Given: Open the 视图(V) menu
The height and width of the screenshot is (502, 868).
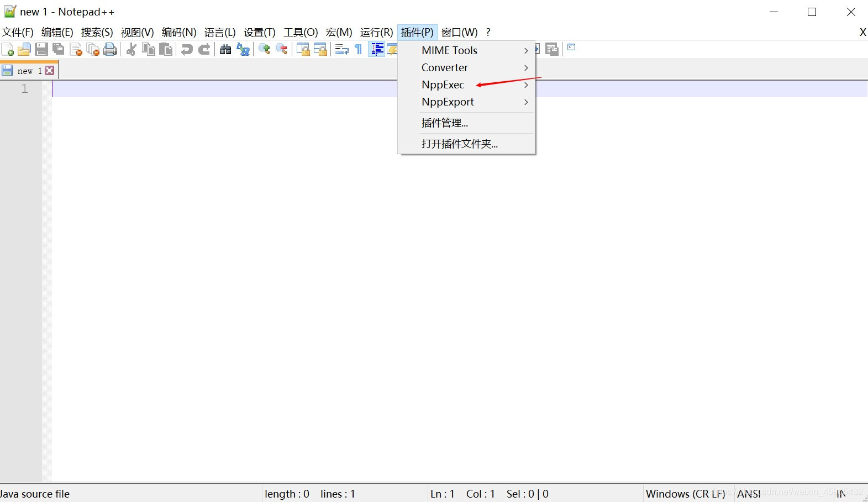Looking at the screenshot, I should click(138, 33).
